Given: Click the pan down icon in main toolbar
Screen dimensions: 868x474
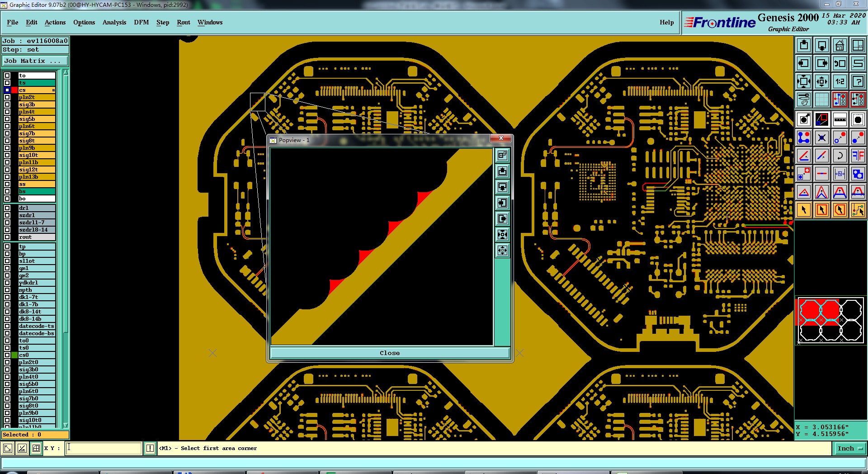Looking at the screenshot, I should pos(822,45).
